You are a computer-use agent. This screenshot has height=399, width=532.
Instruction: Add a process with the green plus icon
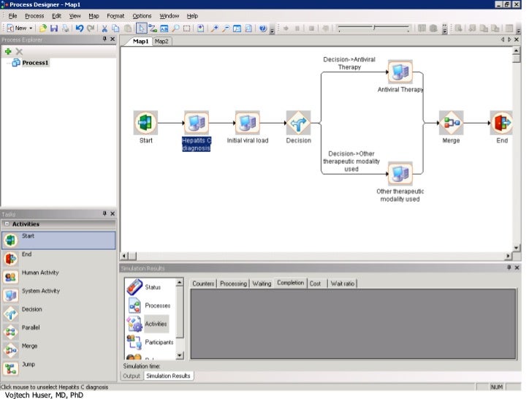tap(8, 52)
